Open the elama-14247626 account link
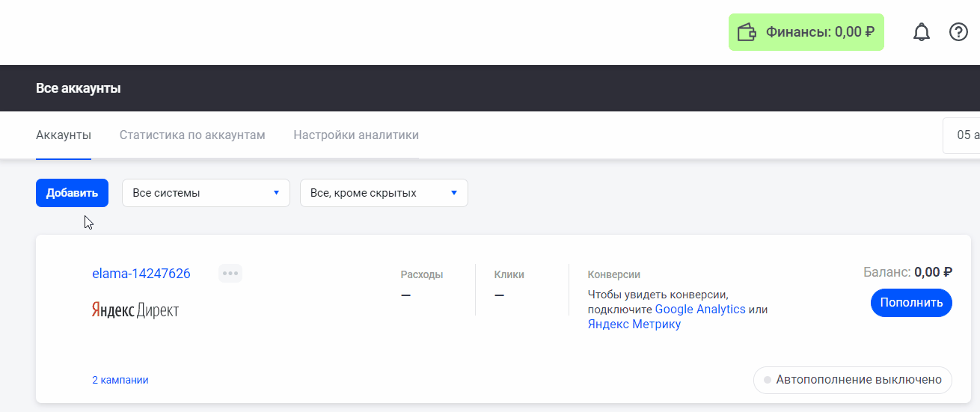Image resolution: width=980 pixels, height=412 pixels. tap(141, 274)
